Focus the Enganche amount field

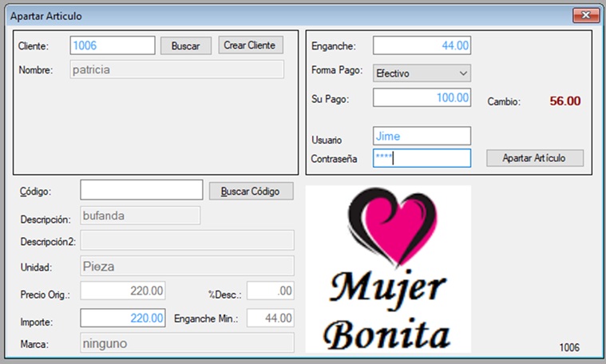[422, 45]
